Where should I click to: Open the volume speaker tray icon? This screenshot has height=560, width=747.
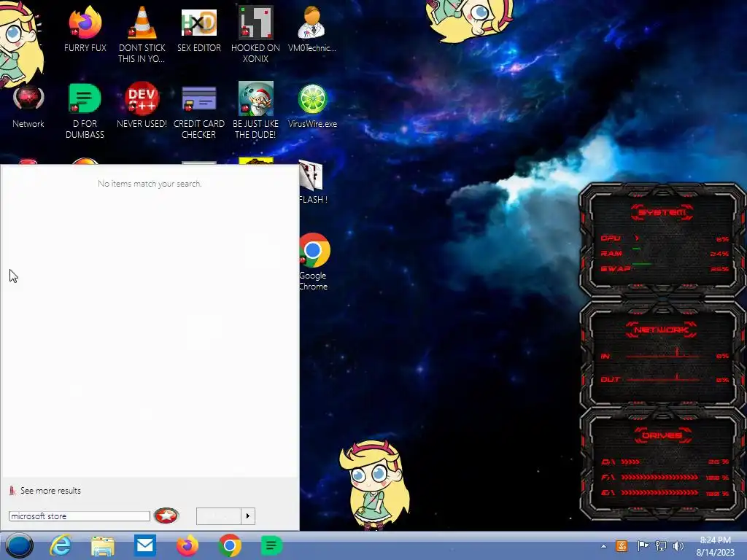coord(678,546)
